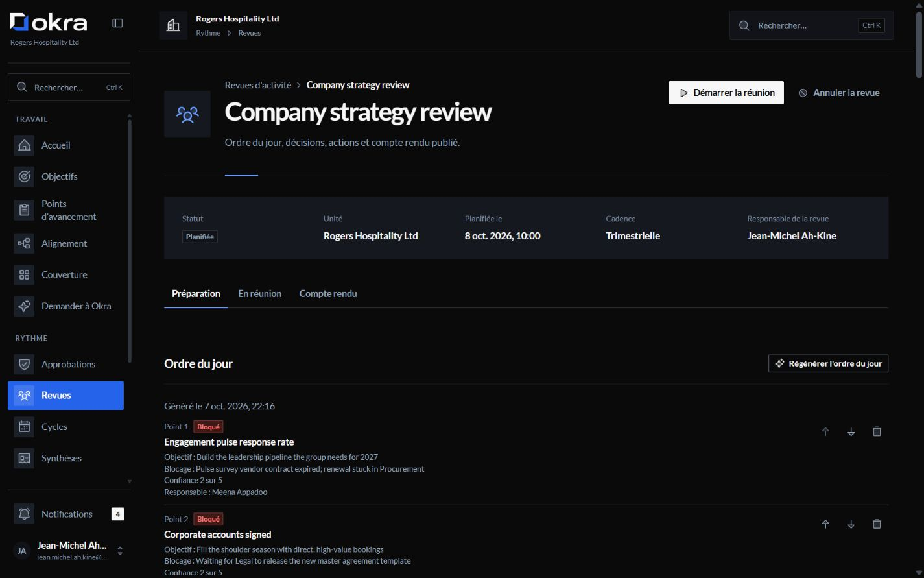Image resolution: width=924 pixels, height=578 pixels.
Task: Focus the top-right Rechercher search field
Action: tap(811, 25)
